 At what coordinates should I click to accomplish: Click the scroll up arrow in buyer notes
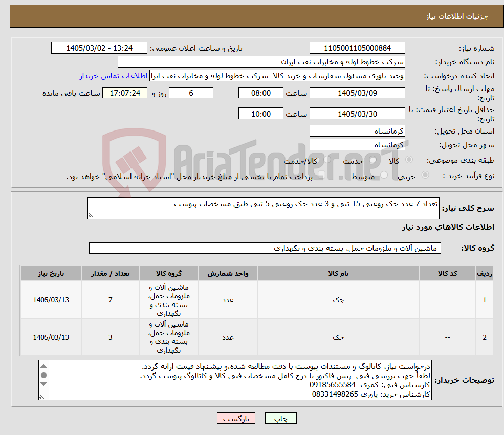[44, 366]
